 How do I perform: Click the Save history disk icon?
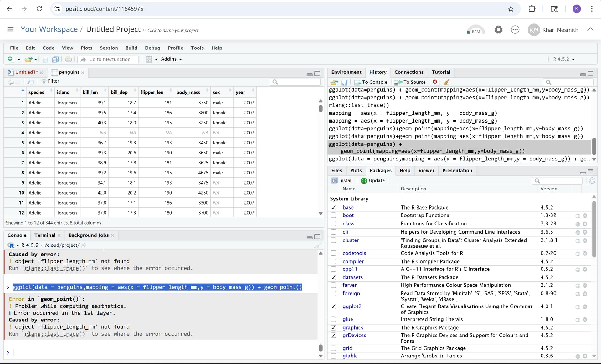344,82
